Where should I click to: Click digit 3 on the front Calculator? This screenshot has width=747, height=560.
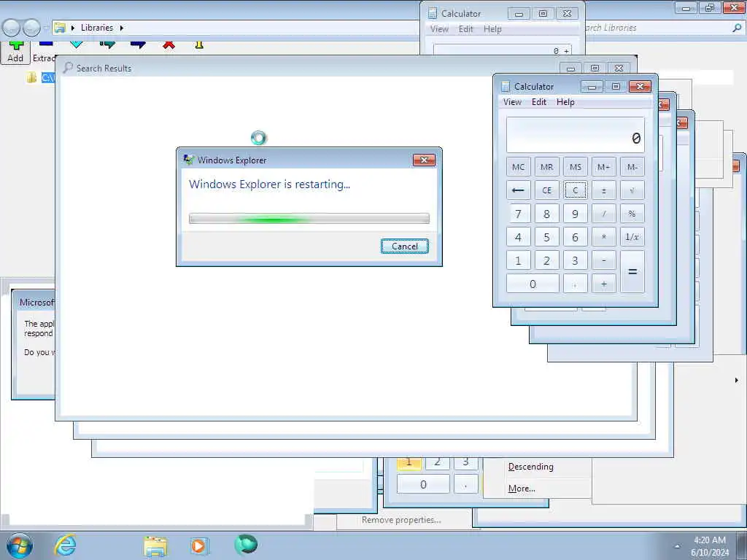pos(576,260)
